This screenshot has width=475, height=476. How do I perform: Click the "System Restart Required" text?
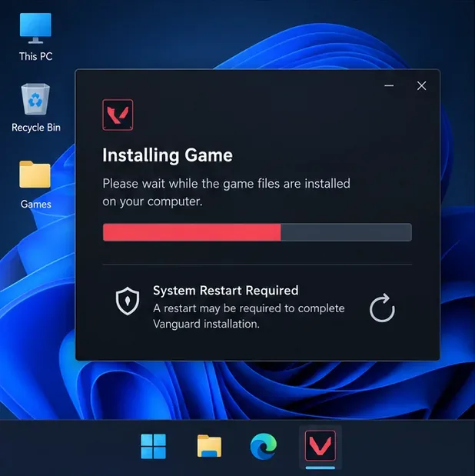pos(225,291)
